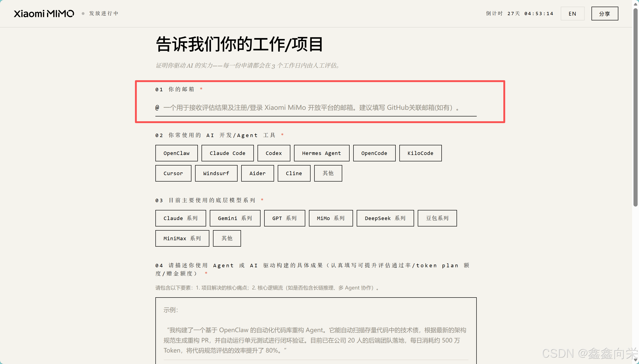Click the scrollbar down arrow

coord(636,360)
